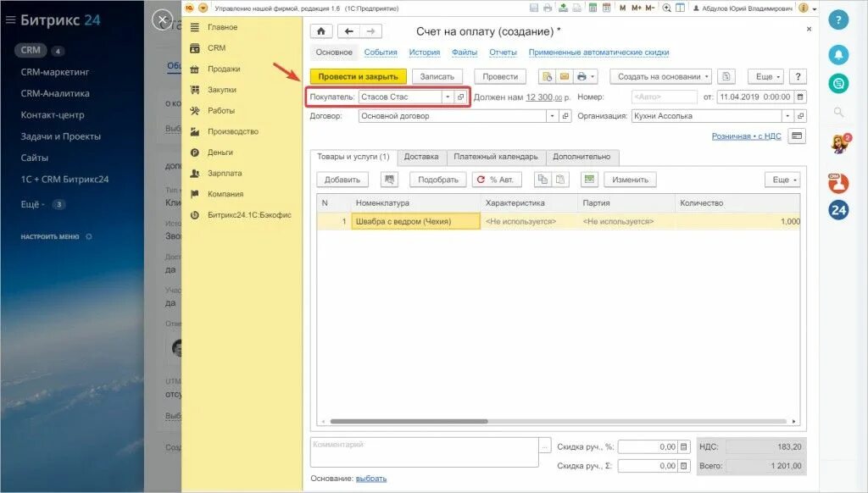This screenshot has height=493, width=868.
Task: Click the Подобрать button
Action: tap(438, 180)
